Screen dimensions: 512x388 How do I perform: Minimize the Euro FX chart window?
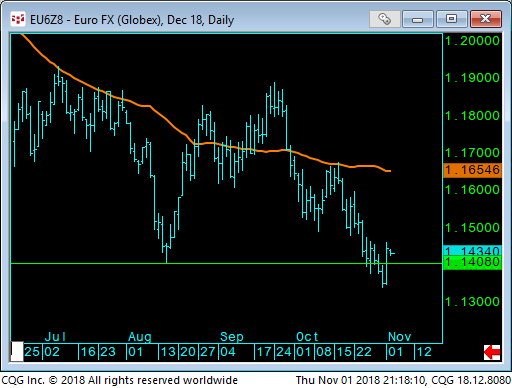tap(417, 19)
